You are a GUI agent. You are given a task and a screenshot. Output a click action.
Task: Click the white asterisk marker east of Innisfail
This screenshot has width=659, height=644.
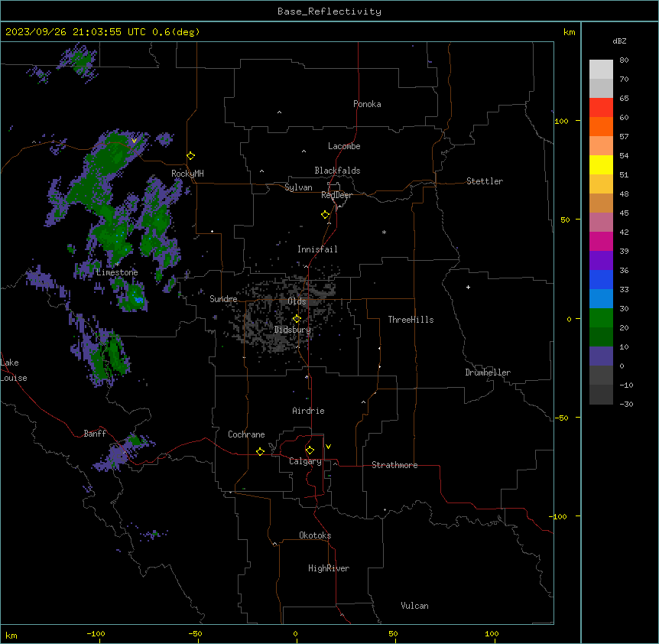[x=384, y=232]
